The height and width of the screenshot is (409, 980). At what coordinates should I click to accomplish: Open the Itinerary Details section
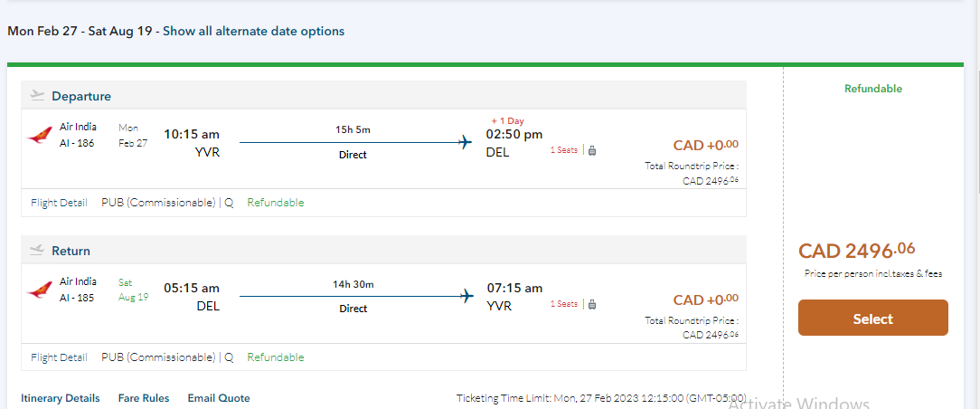click(61, 398)
